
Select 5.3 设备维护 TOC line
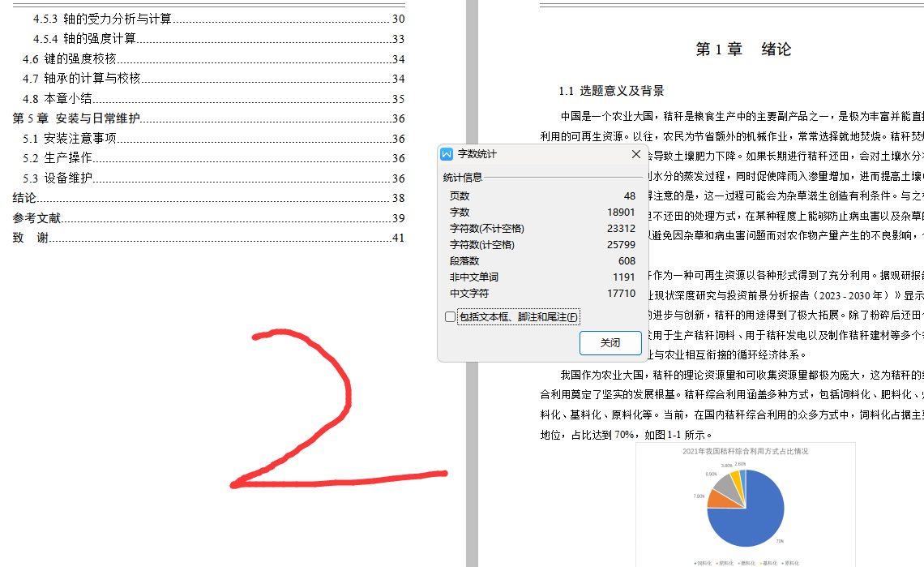click(213, 178)
